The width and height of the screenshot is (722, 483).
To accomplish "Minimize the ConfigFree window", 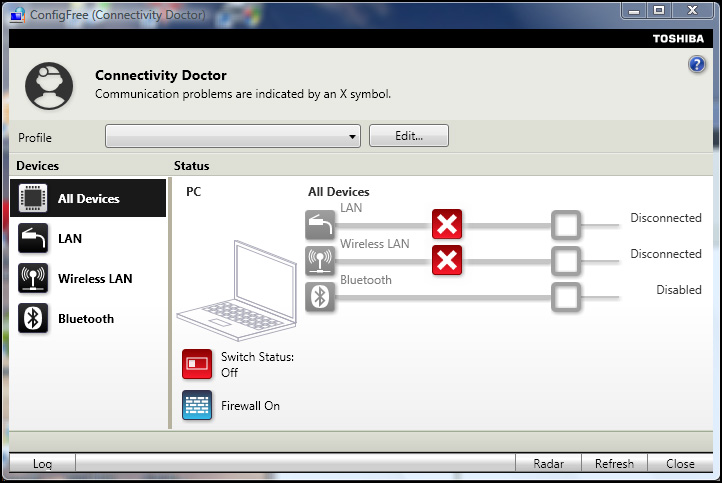I will coord(634,10).
